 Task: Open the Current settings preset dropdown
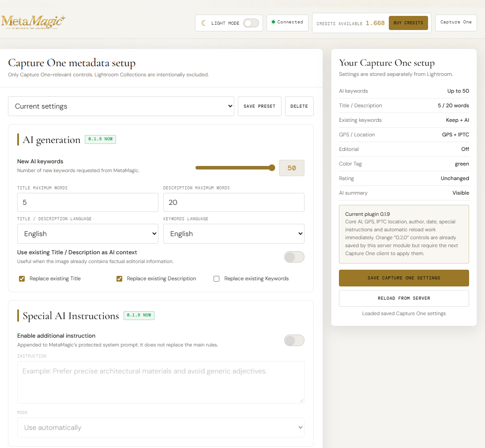pos(121,106)
